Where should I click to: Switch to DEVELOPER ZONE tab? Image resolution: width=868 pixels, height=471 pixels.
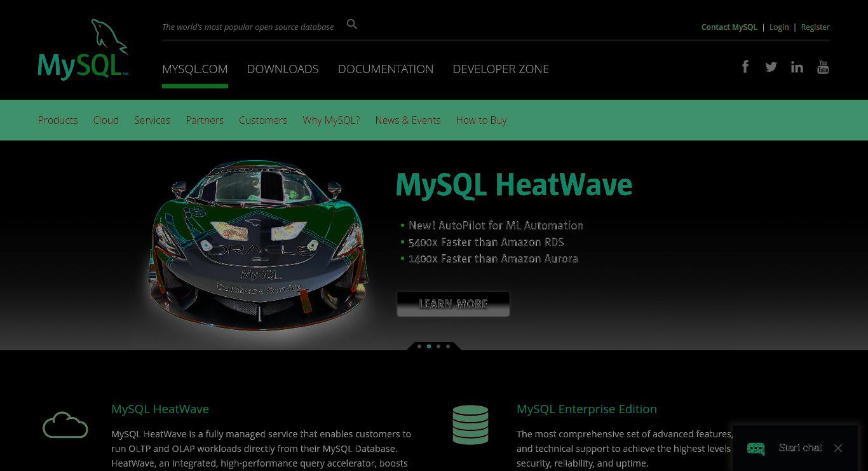point(501,69)
